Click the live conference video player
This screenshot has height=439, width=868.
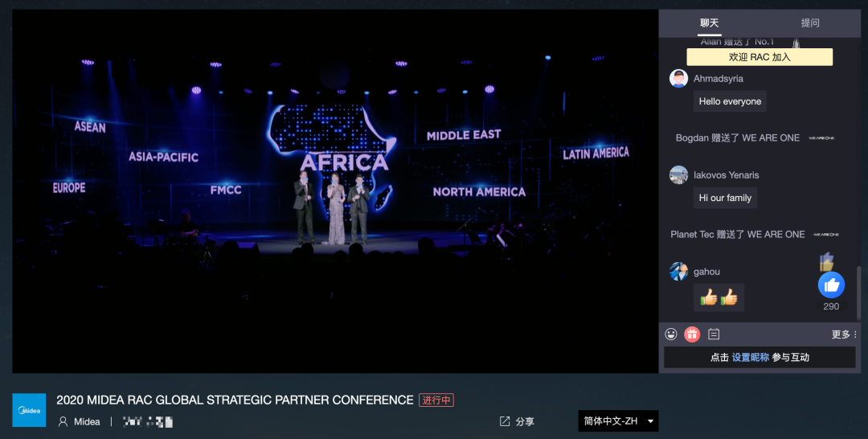click(335, 191)
